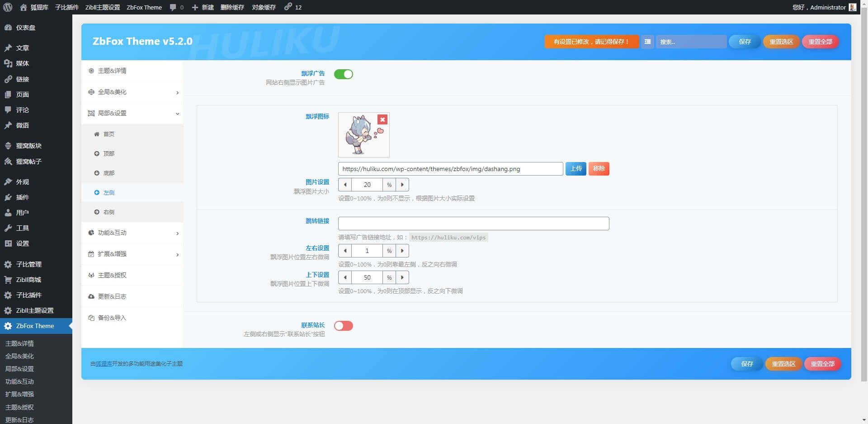Image resolution: width=868 pixels, height=424 pixels.
Task: Disable the 飘浮广告 toggle switch
Action: (x=344, y=74)
